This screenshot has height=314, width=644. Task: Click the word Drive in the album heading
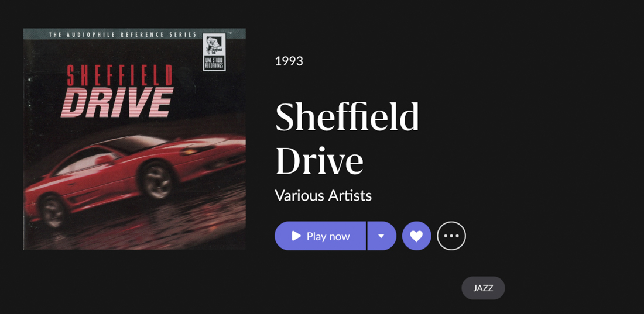click(x=319, y=160)
